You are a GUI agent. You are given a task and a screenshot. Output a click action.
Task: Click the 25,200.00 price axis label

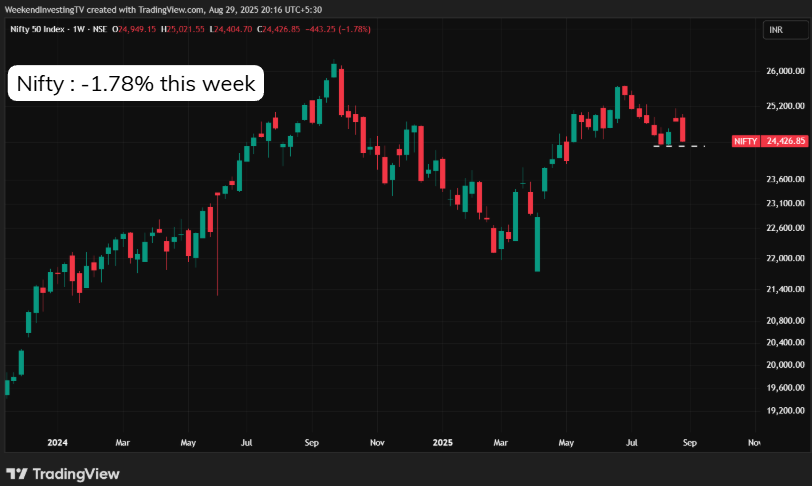pyautogui.click(x=785, y=106)
